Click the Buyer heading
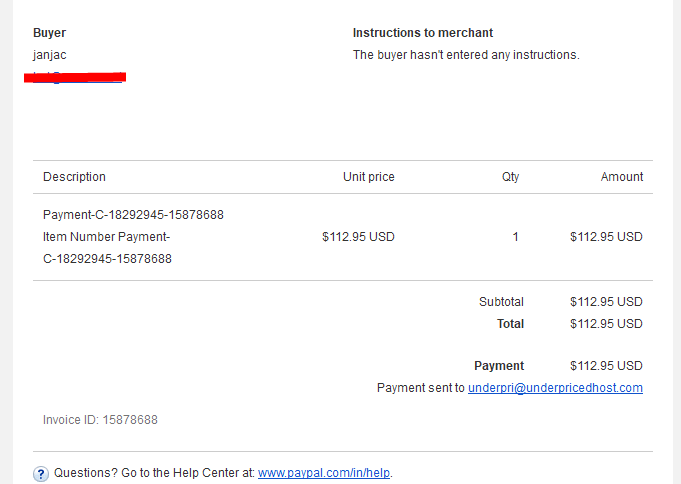This screenshot has width=681, height=484. click(50, 33)
